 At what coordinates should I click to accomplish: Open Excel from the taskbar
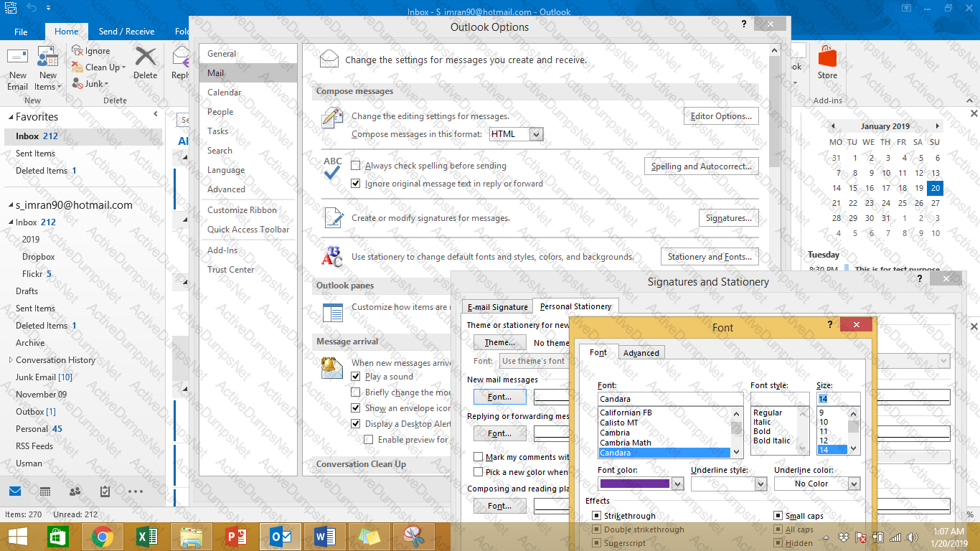(146, 536)
